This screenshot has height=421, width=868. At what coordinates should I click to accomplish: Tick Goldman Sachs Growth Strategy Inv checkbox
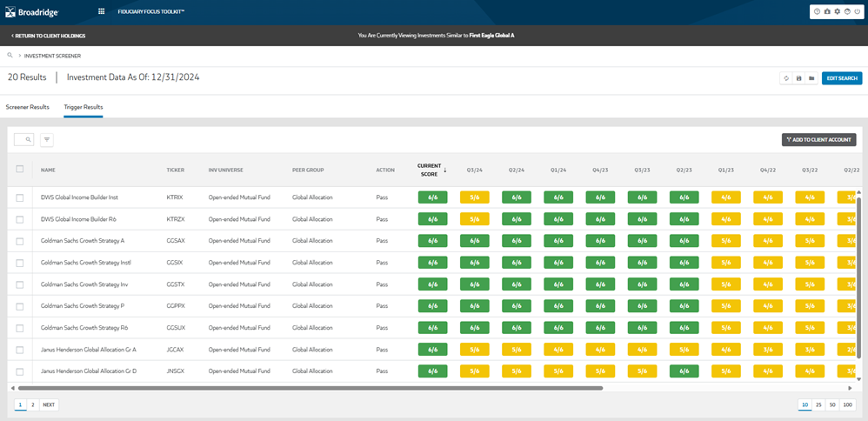click(20, 284)
